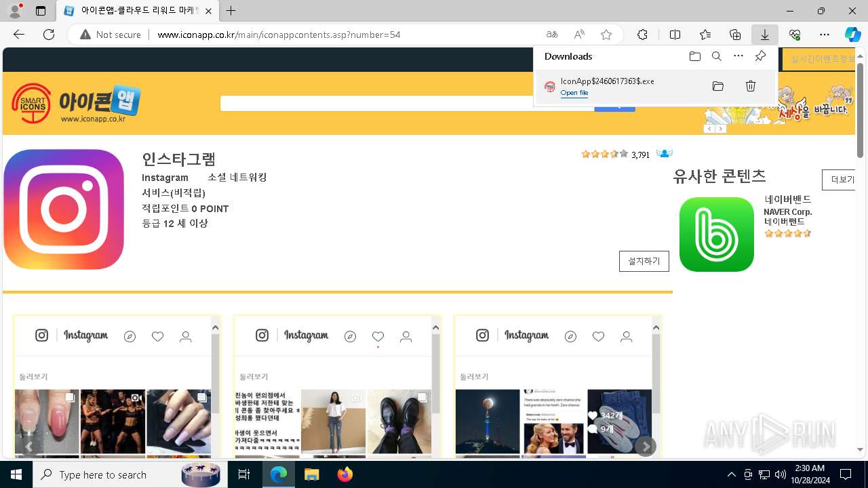
Task: Open a new browser tab
Action: (231, 11)
